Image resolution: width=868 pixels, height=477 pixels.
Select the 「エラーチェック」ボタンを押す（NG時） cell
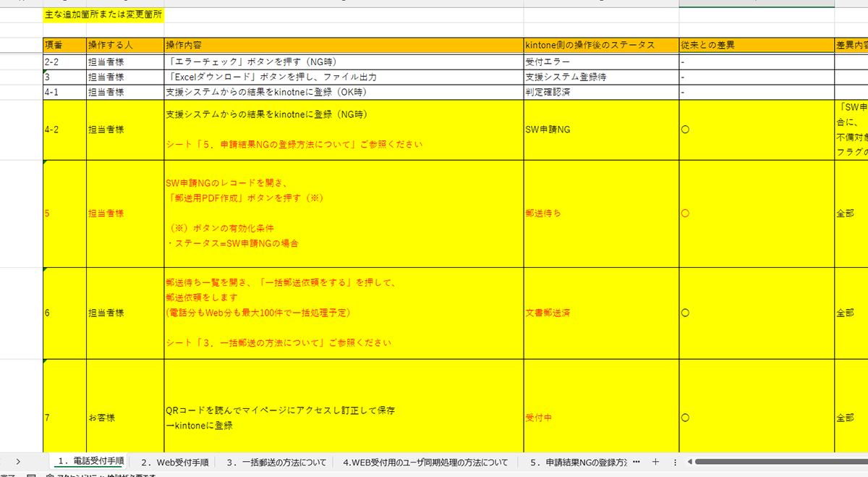click(x=343, y=62)
